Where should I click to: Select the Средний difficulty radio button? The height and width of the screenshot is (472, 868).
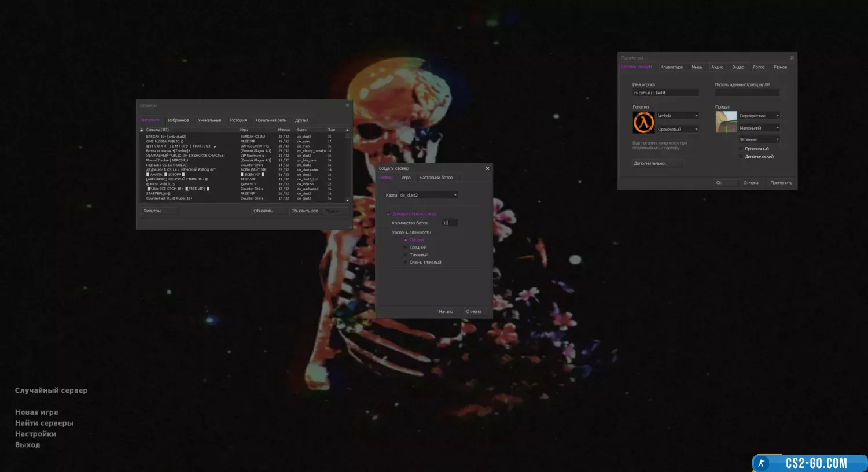pos(406,248)
